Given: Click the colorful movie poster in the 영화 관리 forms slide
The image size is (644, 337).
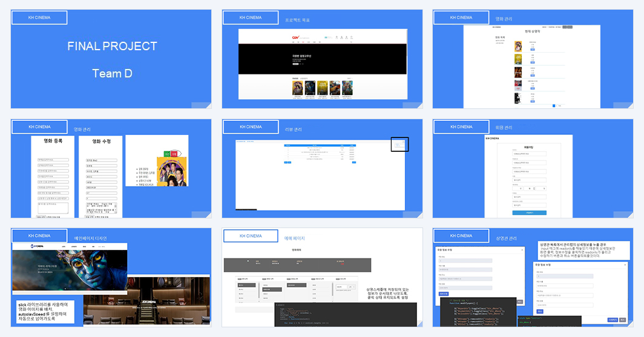Looking at the screenshot, I should tap(172, 172).
